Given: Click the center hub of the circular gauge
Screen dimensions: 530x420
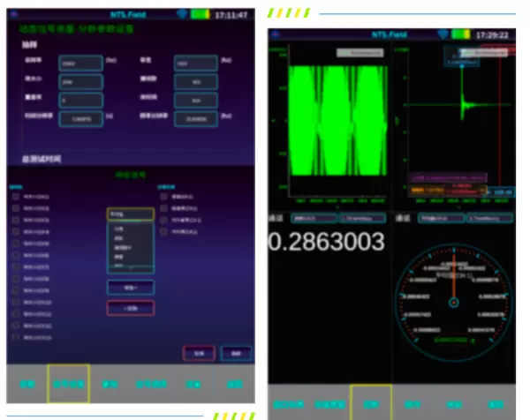Looking at the screenshot, I should [455, 303].
